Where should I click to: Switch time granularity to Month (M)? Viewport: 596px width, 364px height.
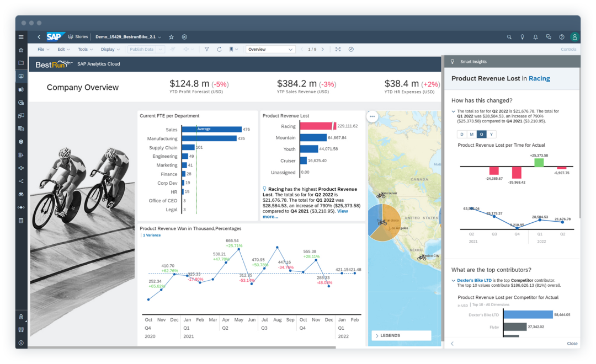tap(471, 134)
